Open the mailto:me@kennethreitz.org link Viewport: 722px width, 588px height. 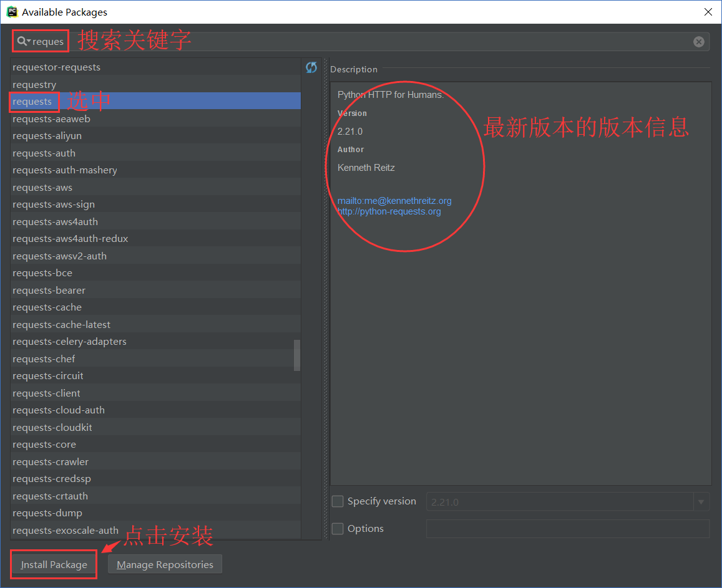click(394, 201)
